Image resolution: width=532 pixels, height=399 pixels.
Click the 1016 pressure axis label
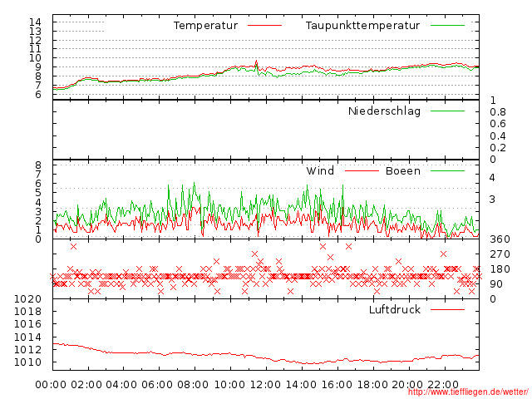tap(27, 324)
